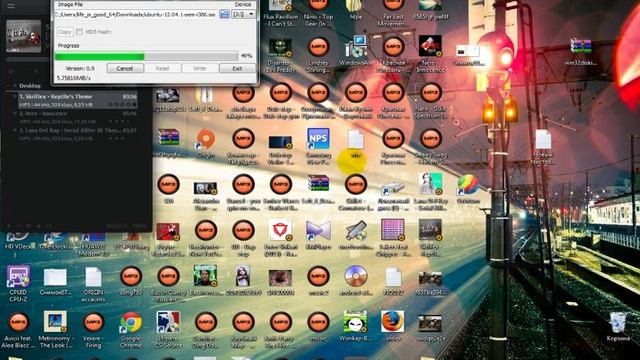Image resolution: width=640 pixels, height=360 pixels.
Task: Open the NPS Samsung shortcut
Action: point(318,147)
